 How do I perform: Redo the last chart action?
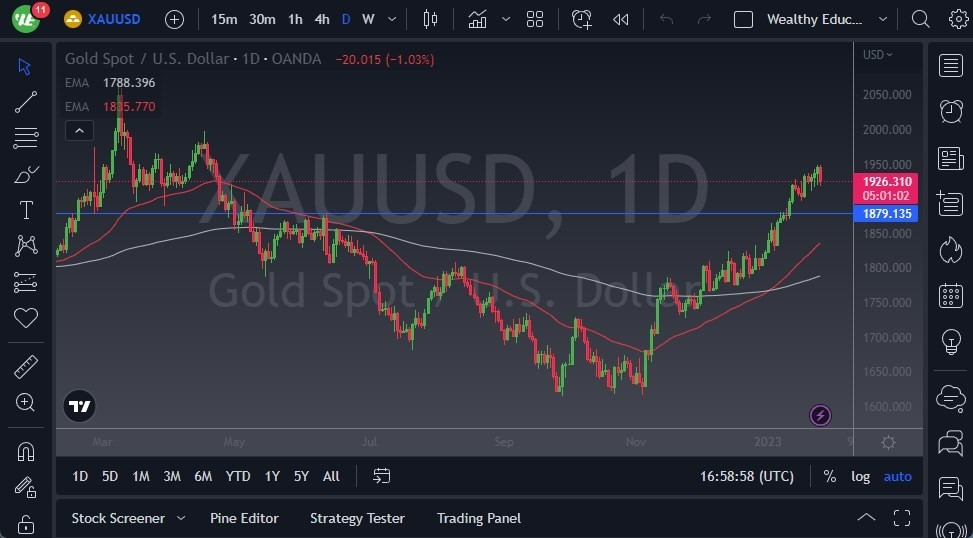pyautogui.click(x=704, y=19)
